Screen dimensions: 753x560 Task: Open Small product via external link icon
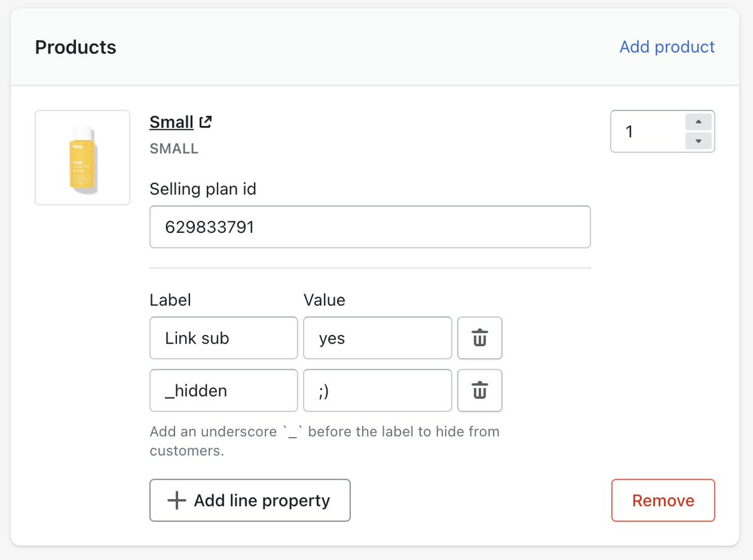click(206, 122)
